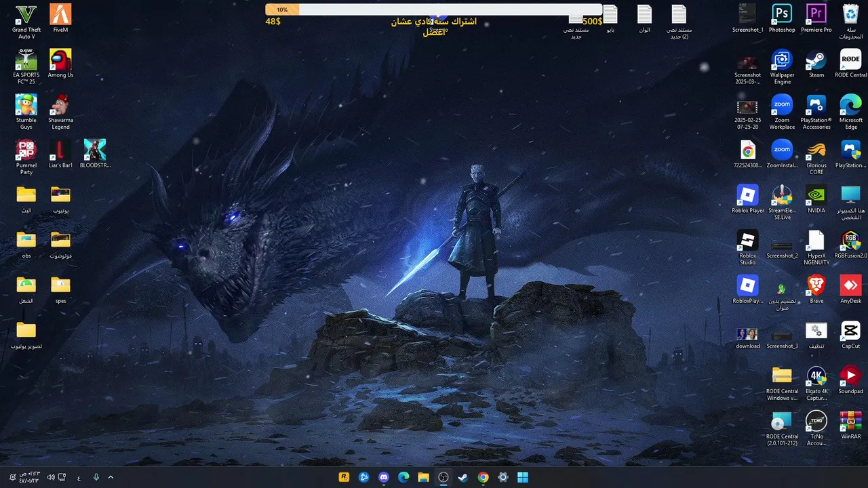The width and height of the screenshot is (868, 488).
Task: Select the Elgato 4K Capture icon
Action: (x=816, y=383)
